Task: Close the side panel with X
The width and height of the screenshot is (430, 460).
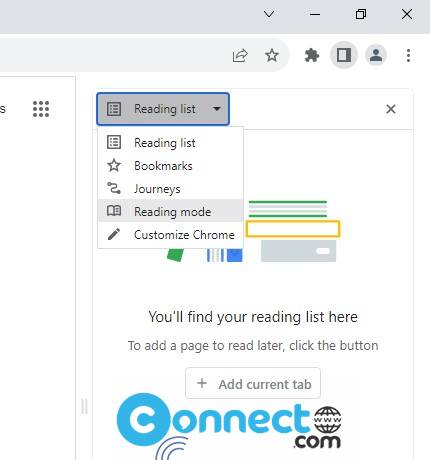Action: pyautogui.click(x=391, y=109)
